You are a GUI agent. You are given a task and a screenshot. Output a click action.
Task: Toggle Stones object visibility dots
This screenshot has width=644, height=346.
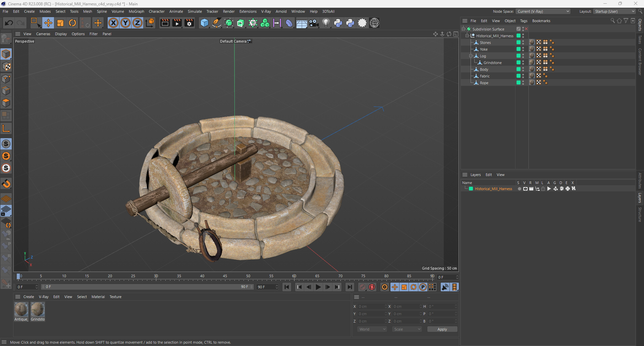(523, 42)
